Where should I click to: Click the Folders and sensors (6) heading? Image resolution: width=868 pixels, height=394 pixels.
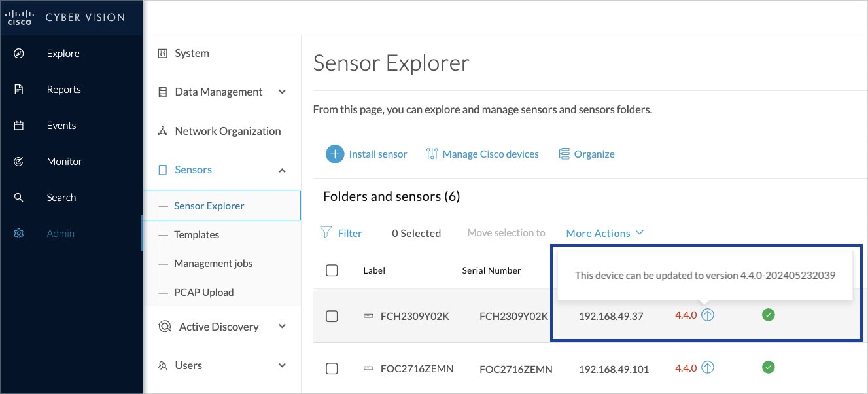tap(392, 196)
